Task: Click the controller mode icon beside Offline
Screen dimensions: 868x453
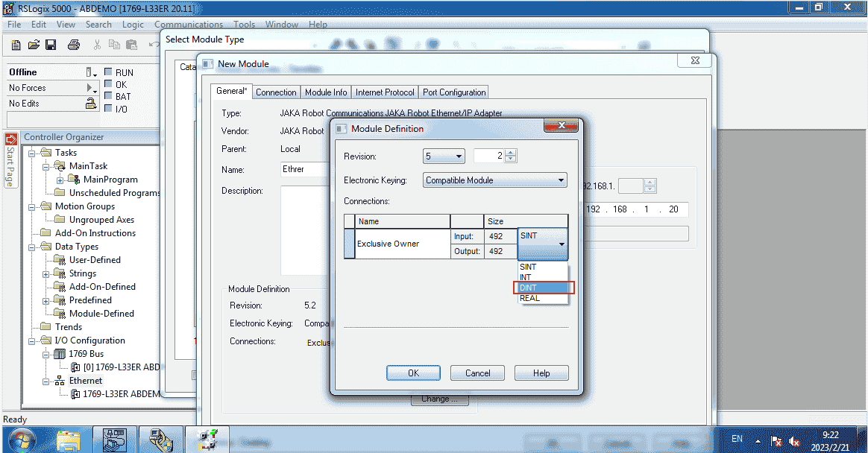Action: (90, 72)
